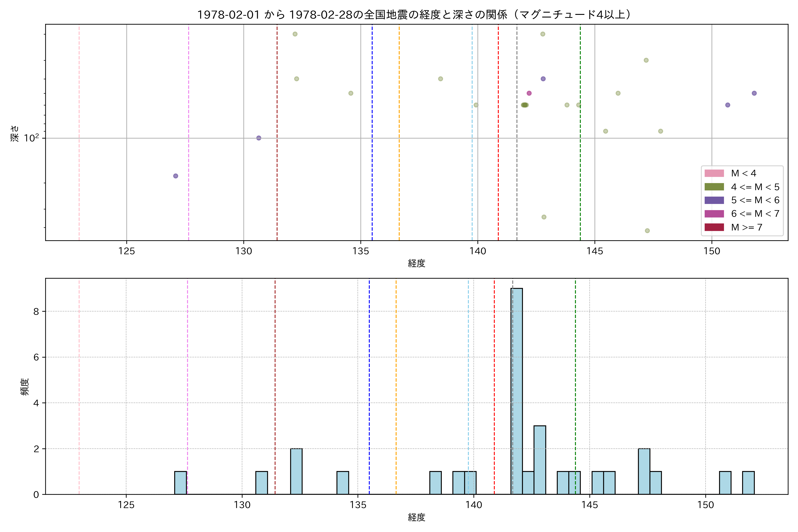Click the rightmost purple scatter point

pos(754,93)
